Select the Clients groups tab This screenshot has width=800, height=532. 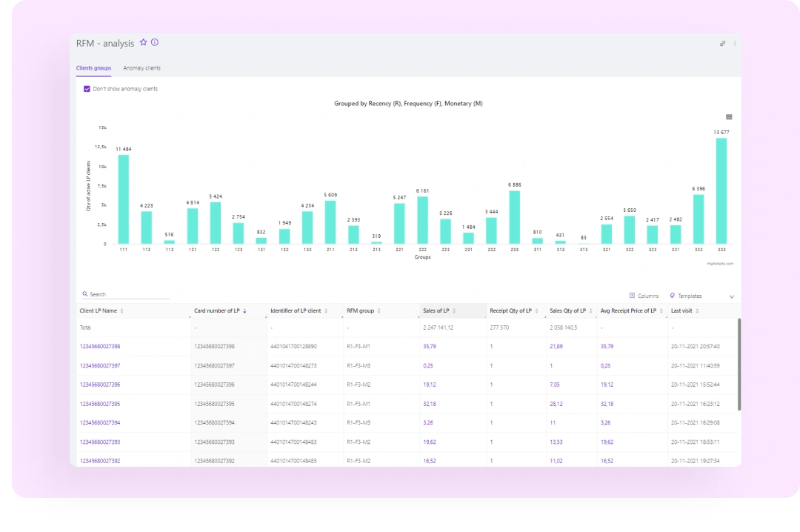[93, 68]
